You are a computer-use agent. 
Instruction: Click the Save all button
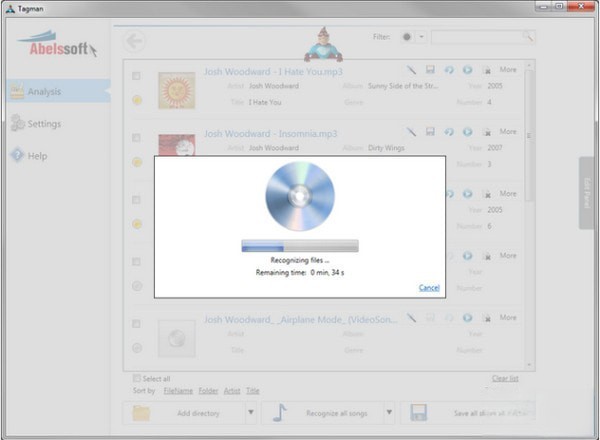pyautogui.click(x=467, y=413)
